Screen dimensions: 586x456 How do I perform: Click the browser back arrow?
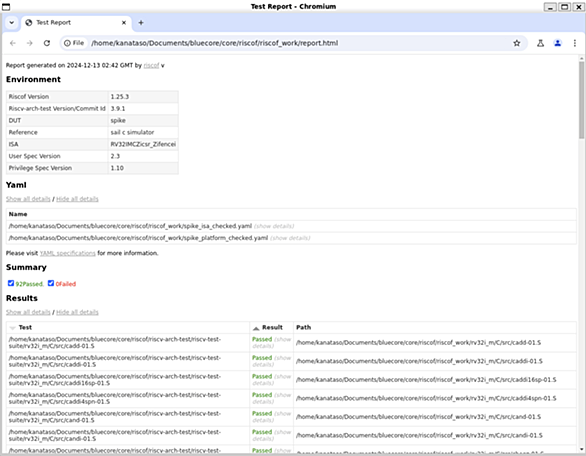click(13, 43)
